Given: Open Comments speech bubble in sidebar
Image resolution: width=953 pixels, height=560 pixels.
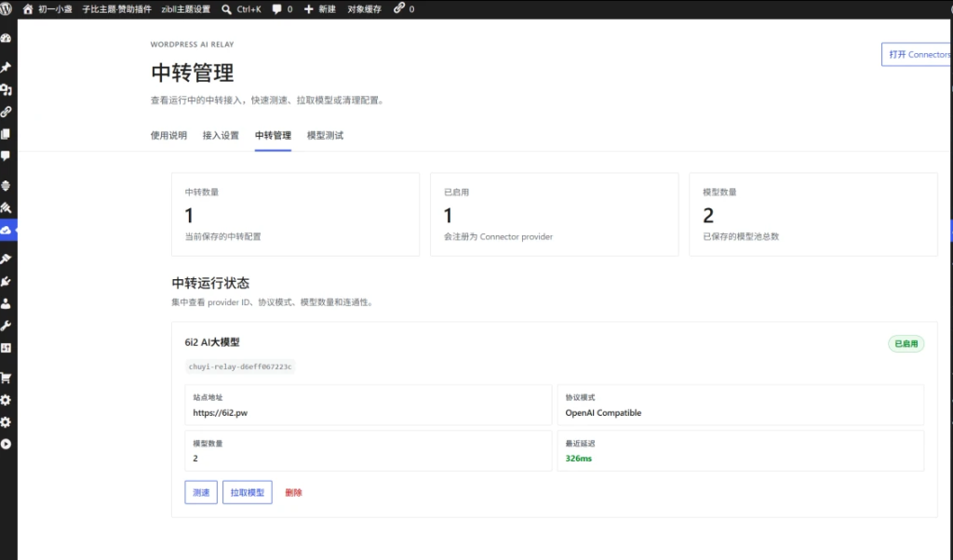Looking at the screenshot, I should pyautogui.click(x=7, y=156).
